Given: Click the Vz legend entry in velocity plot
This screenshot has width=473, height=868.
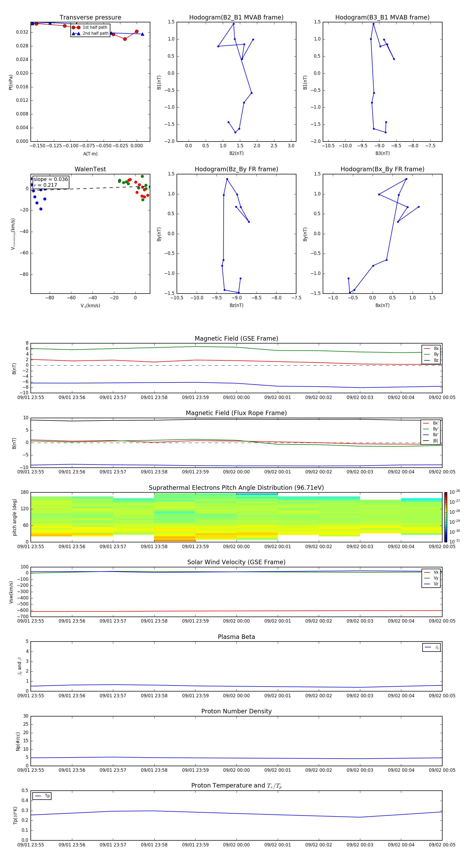Looking at the screenshot, I should coord(431,584).
